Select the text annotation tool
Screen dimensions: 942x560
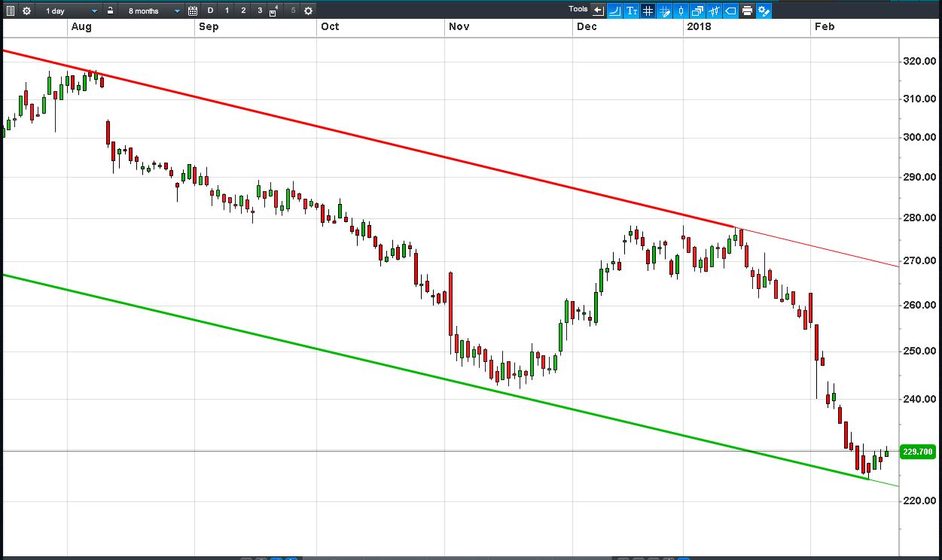tap(631, 11)
